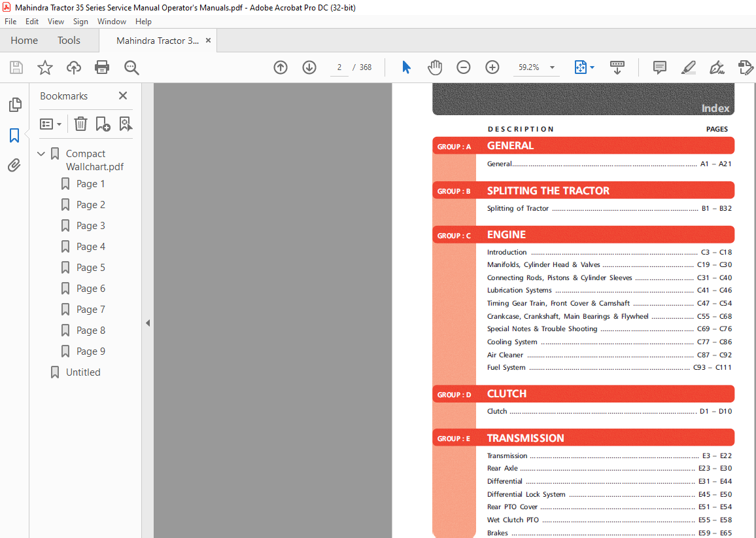The height and width of the screenshot is (538, 756).
Task: Open the Attachments paperclip icon
Action: 14,166
